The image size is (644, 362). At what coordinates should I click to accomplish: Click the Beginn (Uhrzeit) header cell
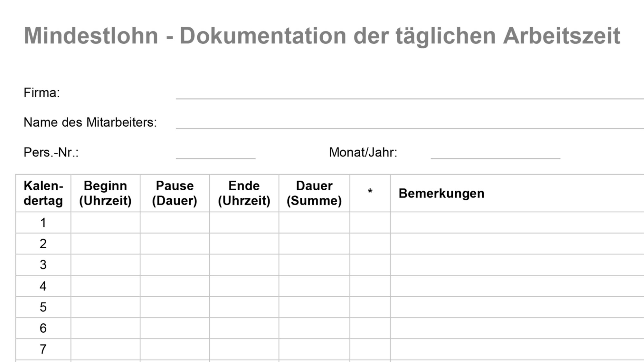(x=105, y=193)
